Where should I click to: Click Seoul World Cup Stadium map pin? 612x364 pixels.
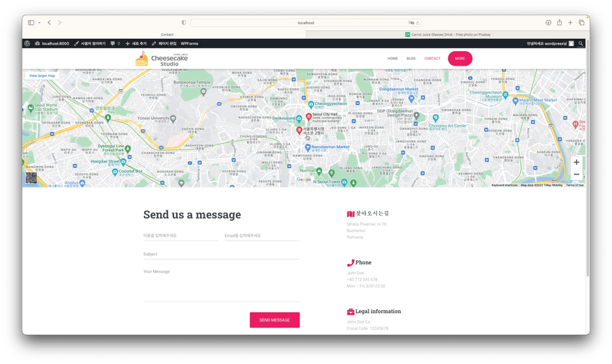click(31, 108)
